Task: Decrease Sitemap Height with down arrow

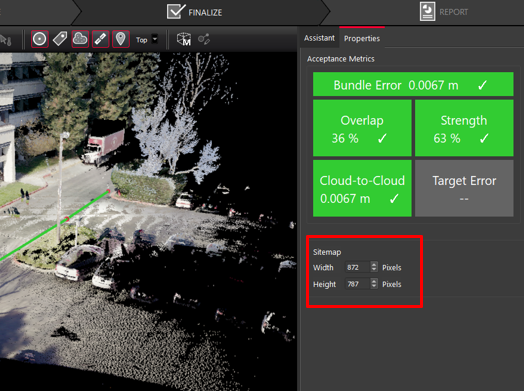Action: tap(374, 286)
